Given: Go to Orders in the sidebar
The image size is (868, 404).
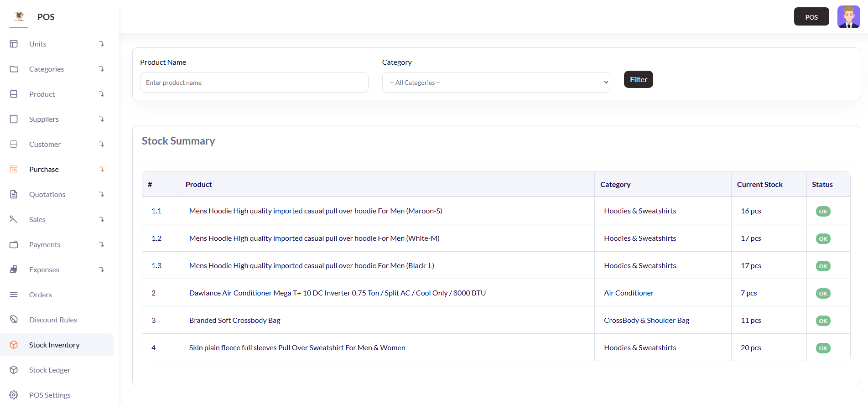Looking at the screenshot, I should point(41,295).
